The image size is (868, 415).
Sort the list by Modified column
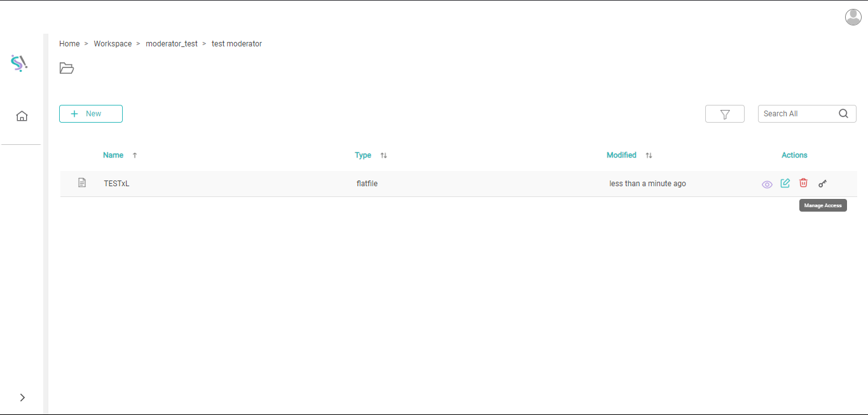pos(621,155)
